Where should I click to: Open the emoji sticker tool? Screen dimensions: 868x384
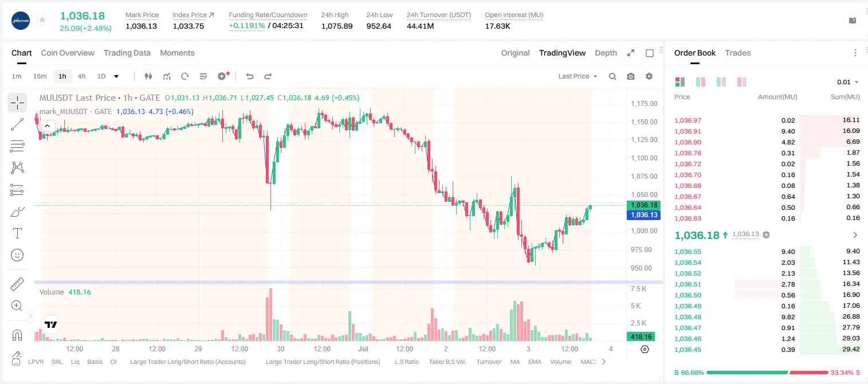(x=17, y=255)
